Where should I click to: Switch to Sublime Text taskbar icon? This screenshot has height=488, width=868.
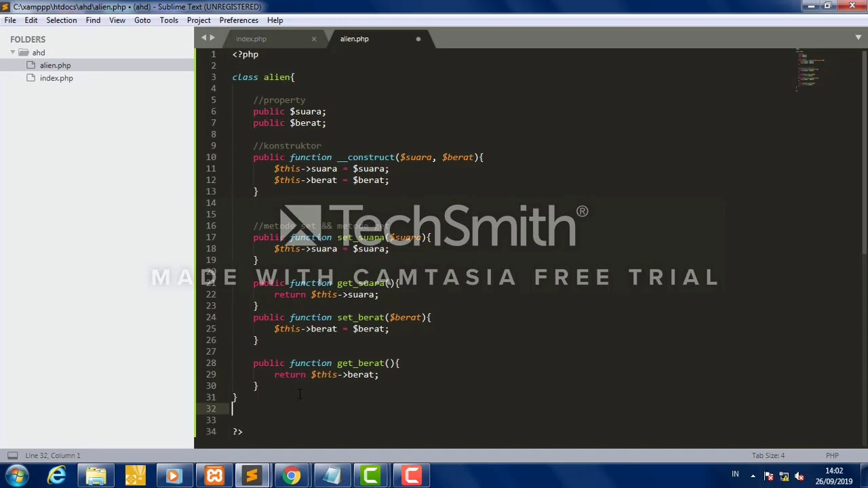[252, 476]
